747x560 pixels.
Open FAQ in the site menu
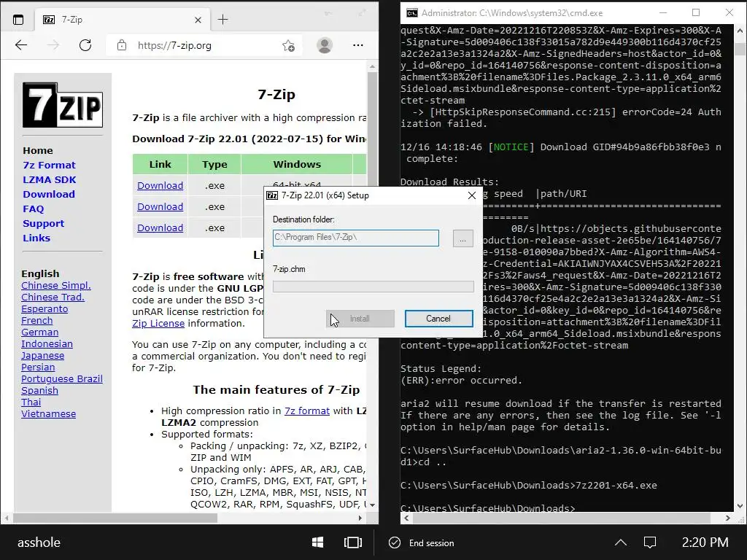(34, 209)
